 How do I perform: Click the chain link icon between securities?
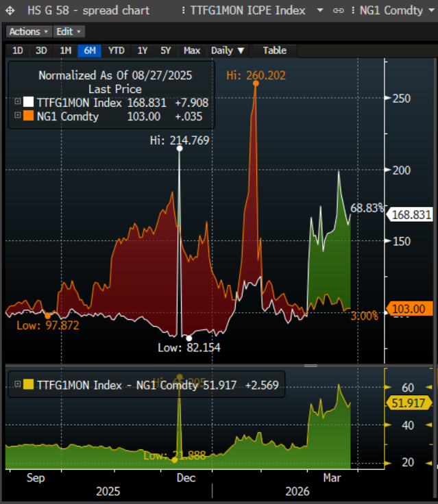pos(338,10)
